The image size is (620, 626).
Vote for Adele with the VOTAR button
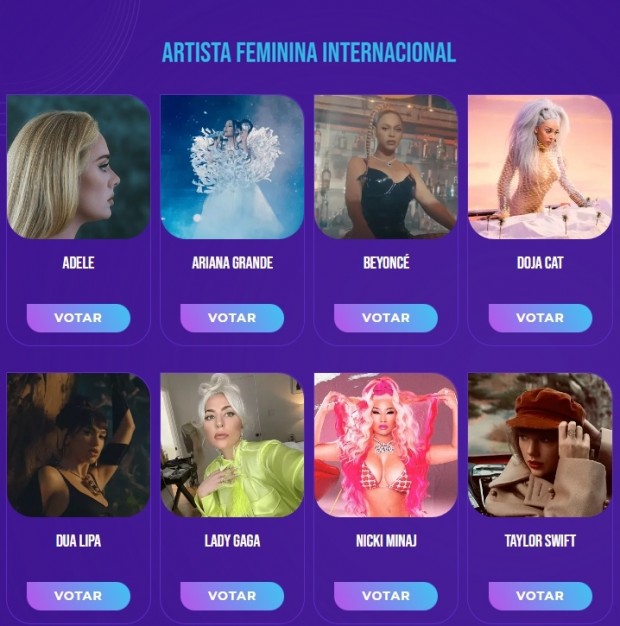pos(78,318)
